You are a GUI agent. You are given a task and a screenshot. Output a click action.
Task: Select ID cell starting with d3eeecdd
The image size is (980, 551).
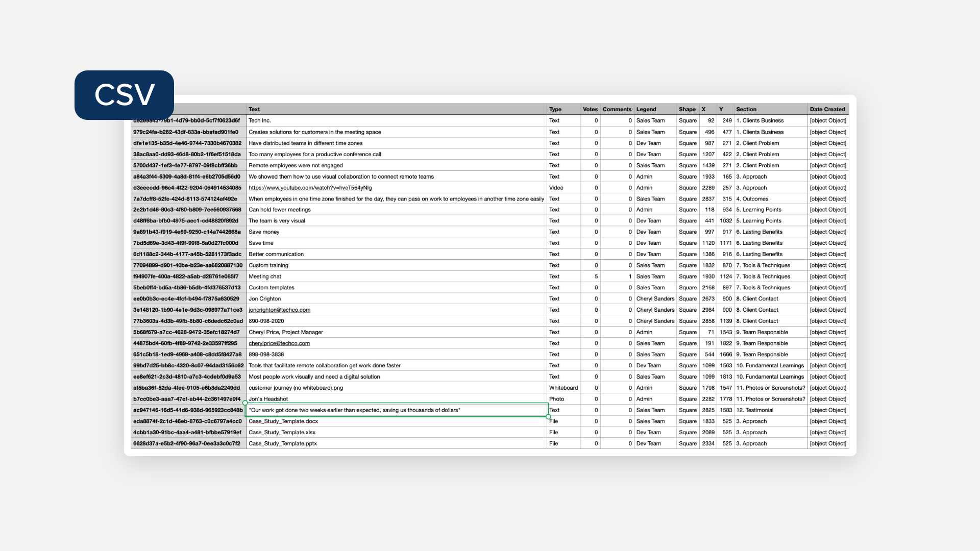pos(188,188)
